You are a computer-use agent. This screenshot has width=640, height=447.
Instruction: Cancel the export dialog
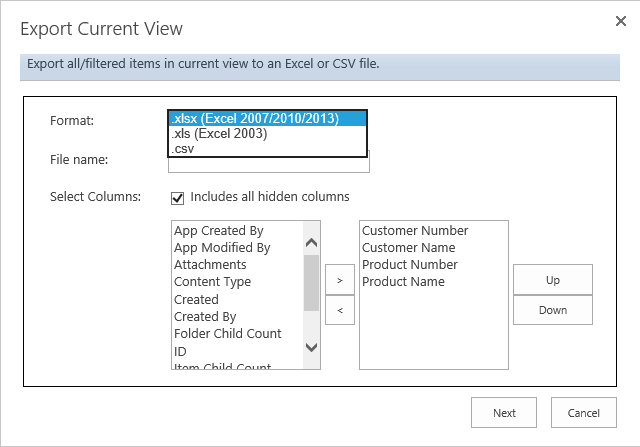click(x=583, y=412)
